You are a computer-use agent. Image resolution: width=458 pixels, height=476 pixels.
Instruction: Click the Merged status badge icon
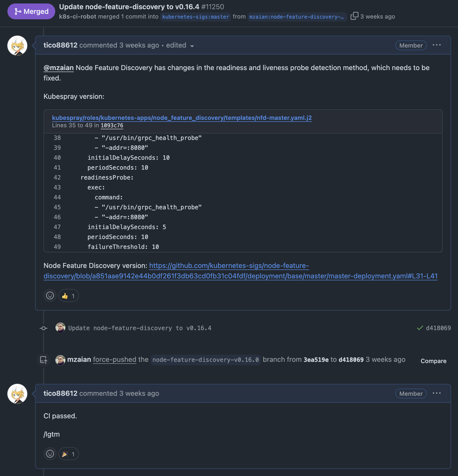[x=17, y=11]
